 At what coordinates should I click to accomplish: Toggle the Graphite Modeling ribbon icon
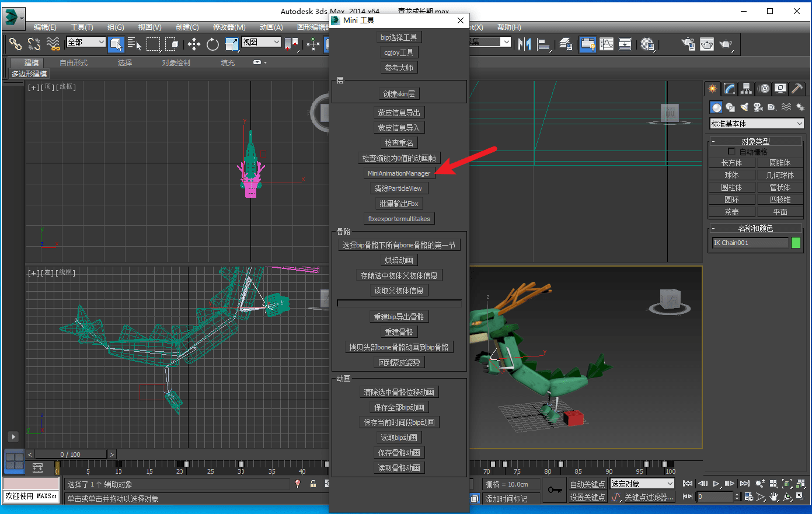point(588,44)
